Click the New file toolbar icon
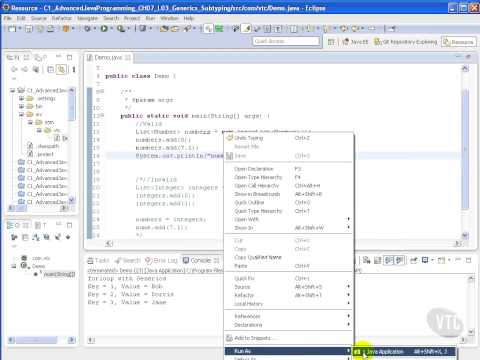This screenshot has height=360, width=480. (x=12, y=29)
